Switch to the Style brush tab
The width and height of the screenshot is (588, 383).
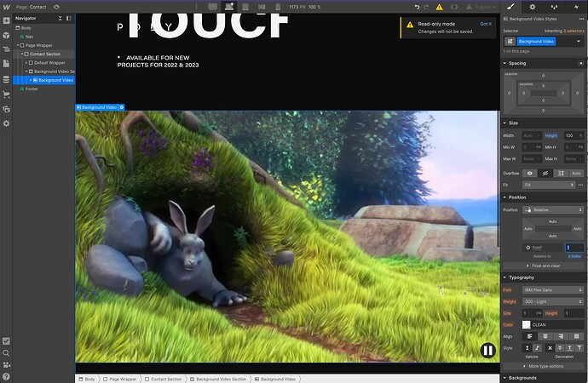click(510, 7)
